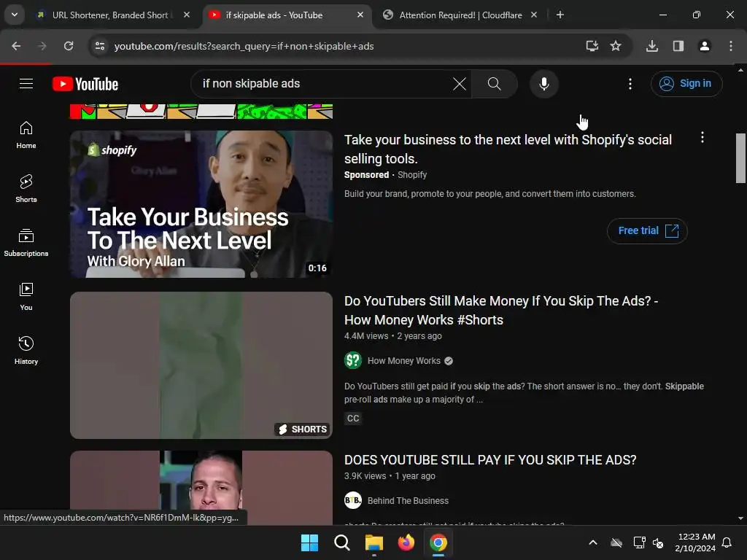The image size is (747, 560).
Task: Click the Chrome taskbar icon
Action: (438, 542)
